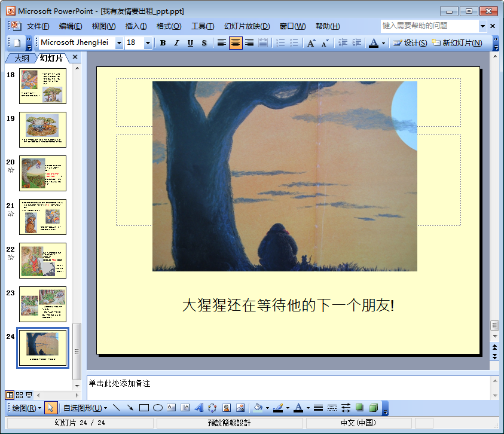
Task: Insert Picture from file
Action: (240, 408)
